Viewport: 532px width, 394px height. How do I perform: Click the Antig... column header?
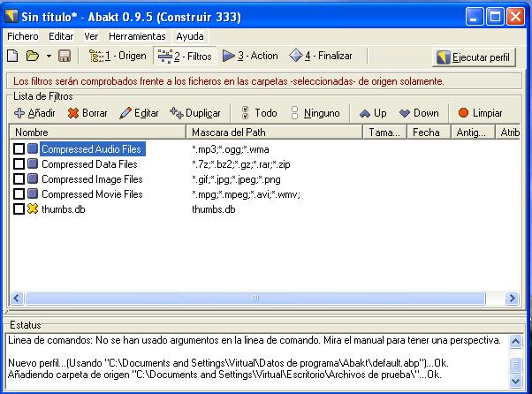[473, 133]
